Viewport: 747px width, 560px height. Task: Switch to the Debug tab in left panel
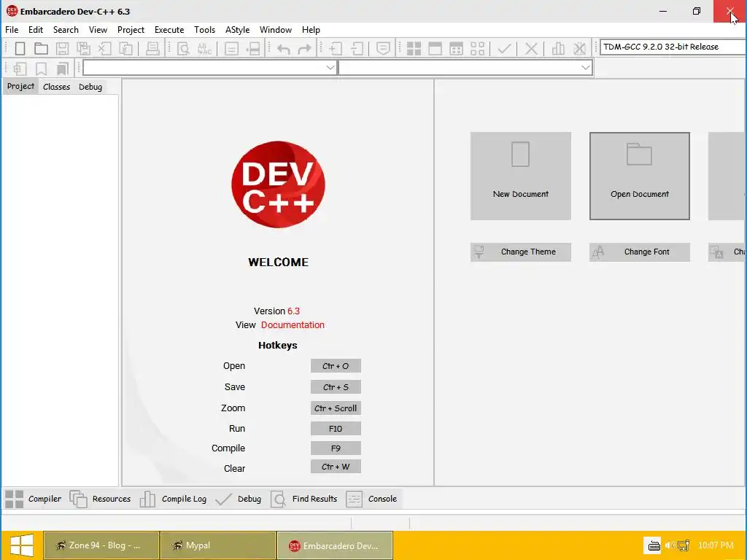click(90, 87)
